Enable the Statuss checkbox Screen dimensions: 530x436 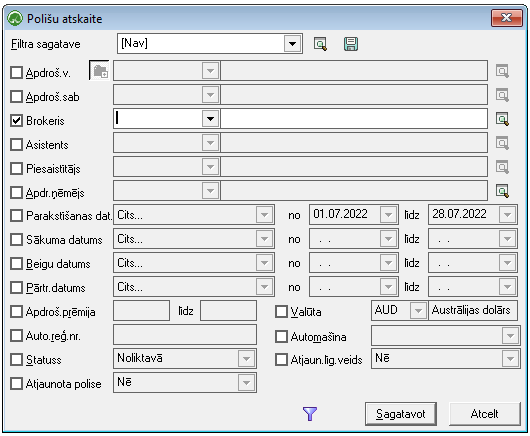(16, 360)
